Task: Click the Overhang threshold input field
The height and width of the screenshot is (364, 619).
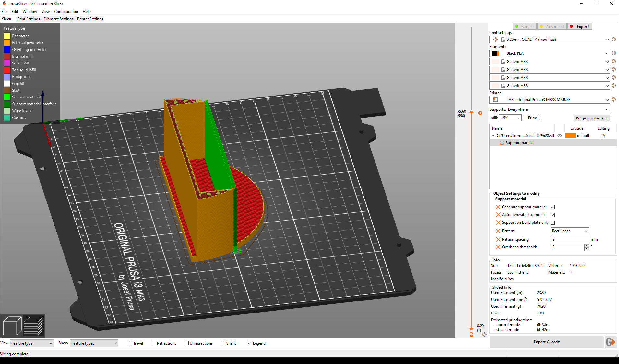Action: [x=567, y=247]
